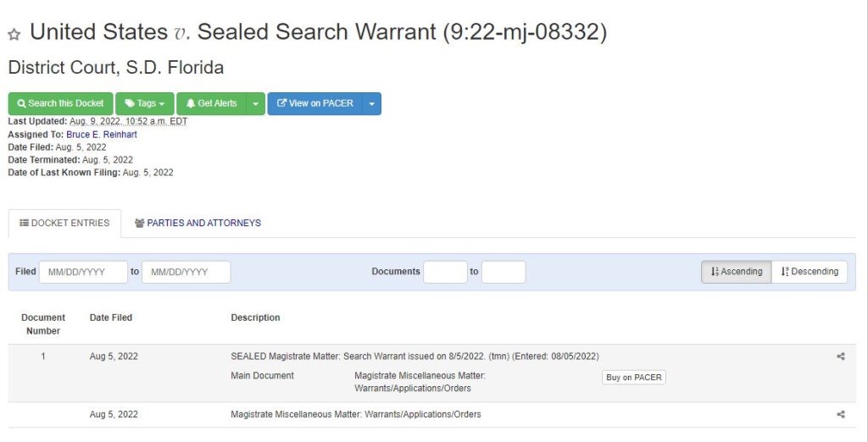868x442 pixels.
Task: Click the Get Alerts bell button
Action: pyautogui.click(x=212, y=103)
